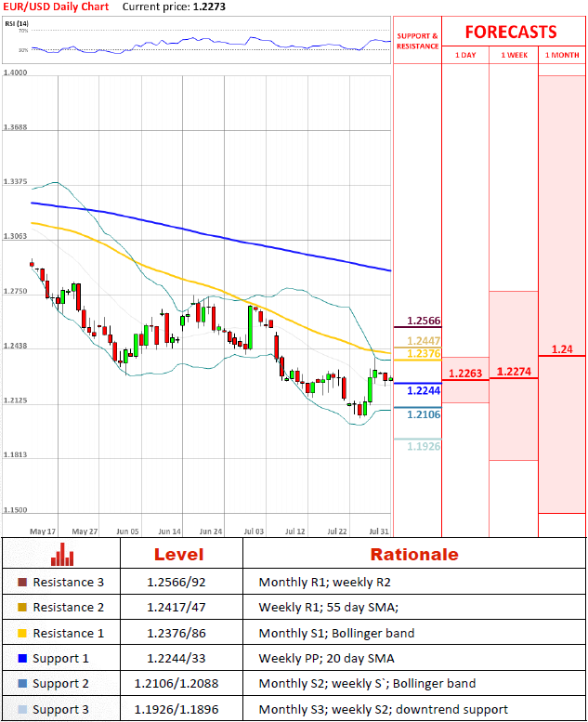This screenshot has width=588, height=722.
Task: Click the 1 day forecast value 1.2263
Action: (465, 373)
